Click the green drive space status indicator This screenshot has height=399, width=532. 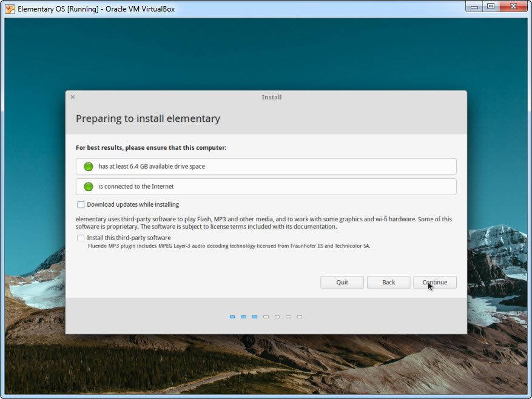[x=89, y=167]
